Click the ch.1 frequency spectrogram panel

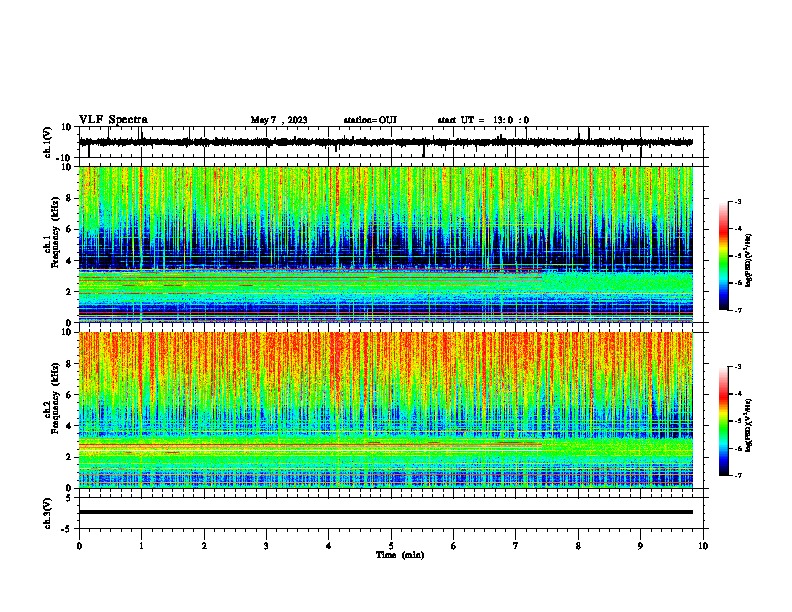click(385, 244)
